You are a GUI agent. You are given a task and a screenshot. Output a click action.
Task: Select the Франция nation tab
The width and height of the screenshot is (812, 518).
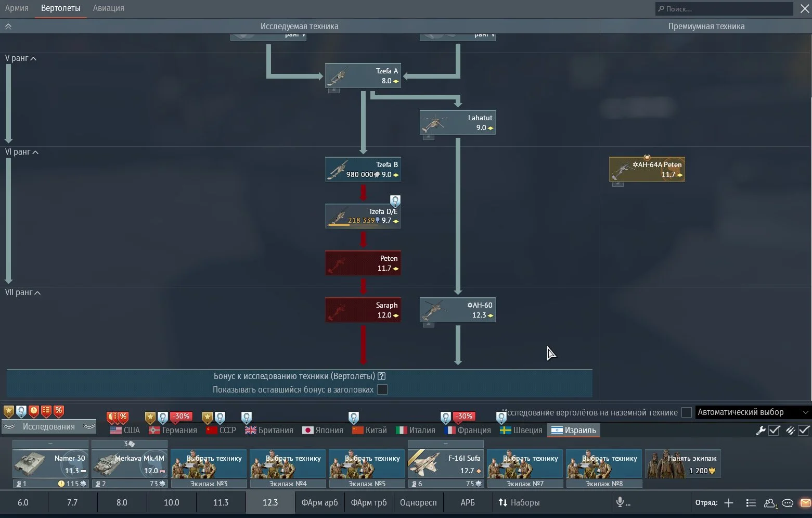point(468,430)
